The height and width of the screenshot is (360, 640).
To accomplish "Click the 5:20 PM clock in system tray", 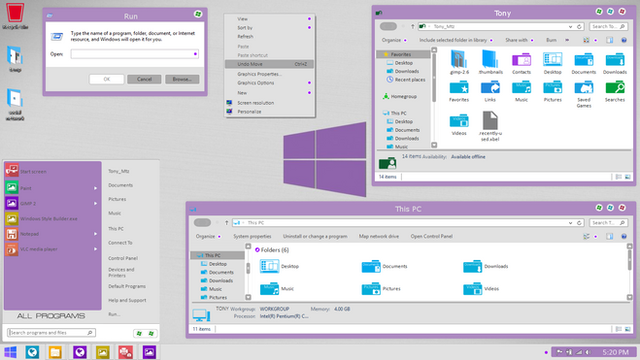I will [x=616, y=352].
